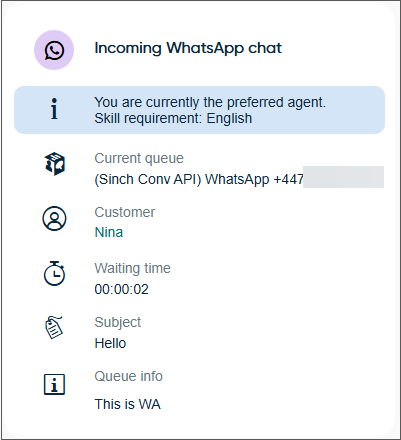Click the Incoming WhatsApp chat heading
The height and width of the screenshot is (440, 401).
pos(188,48)
